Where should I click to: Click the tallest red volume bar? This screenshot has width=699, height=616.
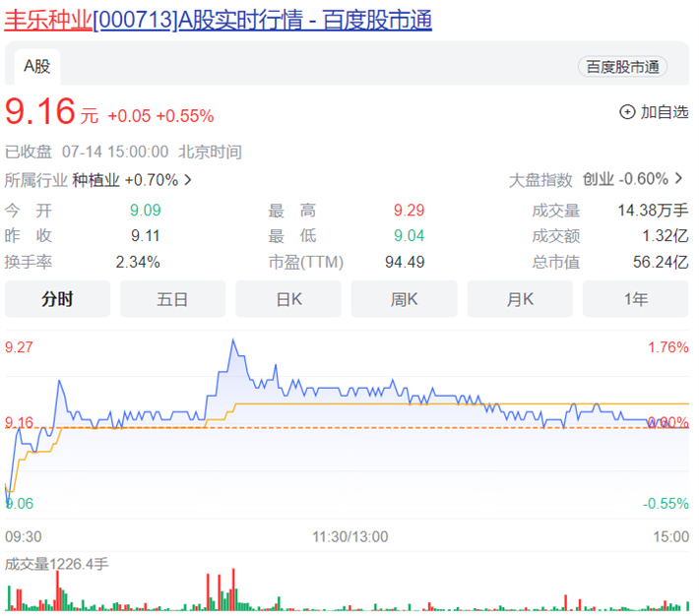(233, 589)
